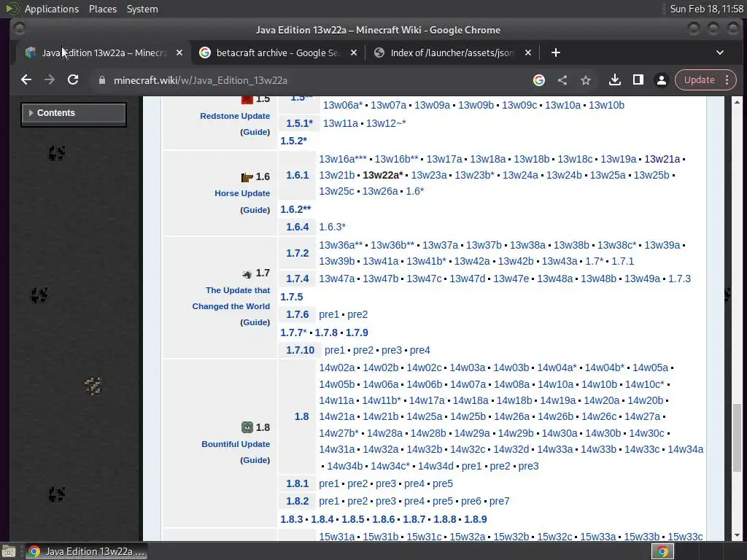This screenshot has height=560, width=747.
Task: Open the Bountiful Update link
Action: pos(236,444)
